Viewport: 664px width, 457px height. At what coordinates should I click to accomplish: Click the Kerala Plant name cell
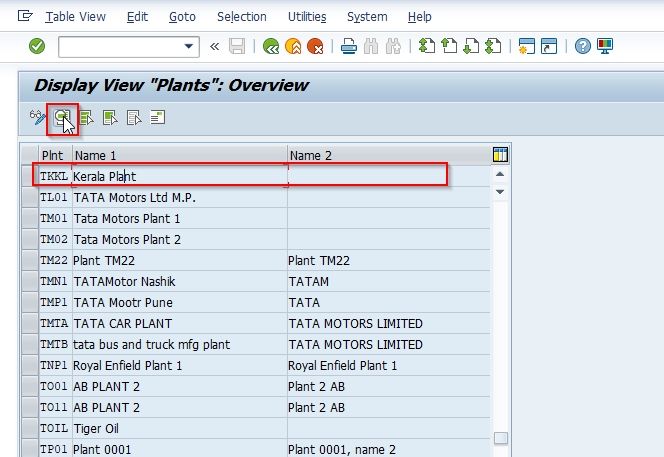180,176
